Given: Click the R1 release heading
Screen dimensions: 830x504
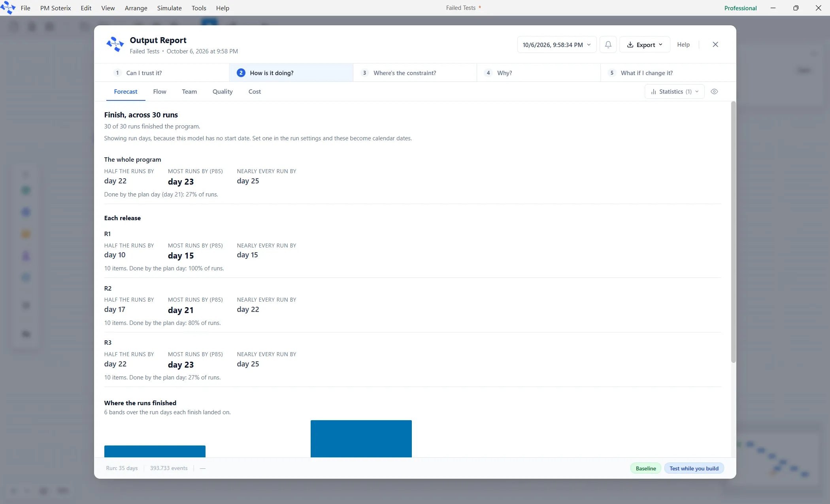Looking at the screenshot, I should 108,234.
